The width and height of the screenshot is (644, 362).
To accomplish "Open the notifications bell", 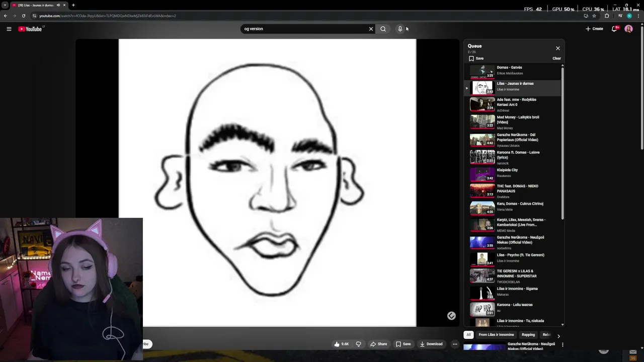I will pyautogui.click(x=614, y=29).
